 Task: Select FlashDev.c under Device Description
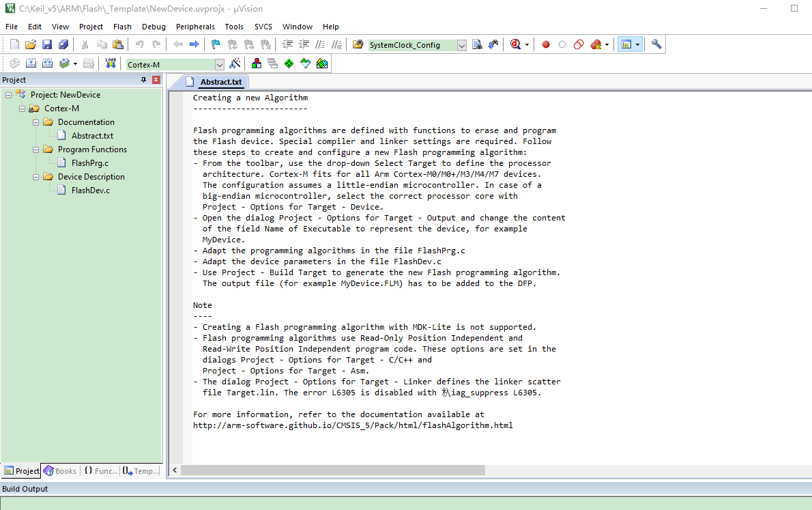coord(90,190)
